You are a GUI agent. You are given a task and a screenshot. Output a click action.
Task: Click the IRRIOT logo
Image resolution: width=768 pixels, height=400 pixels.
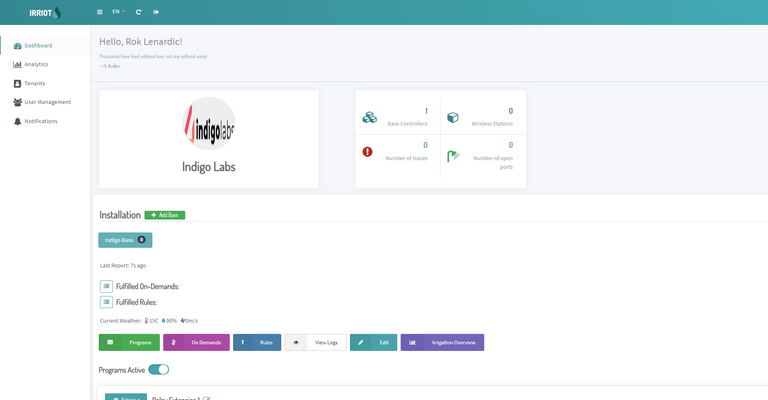(45, 13)
